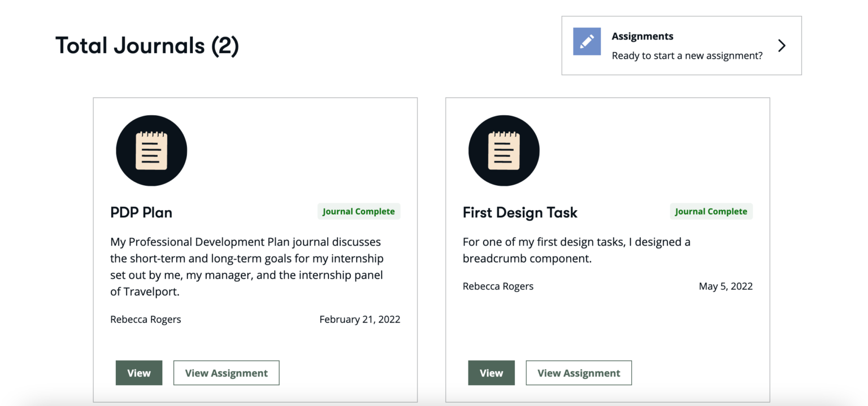The width and height of the screenshot is (868, 406).
Task: Open View Assignment for PDP Plan
Action: 226,373
